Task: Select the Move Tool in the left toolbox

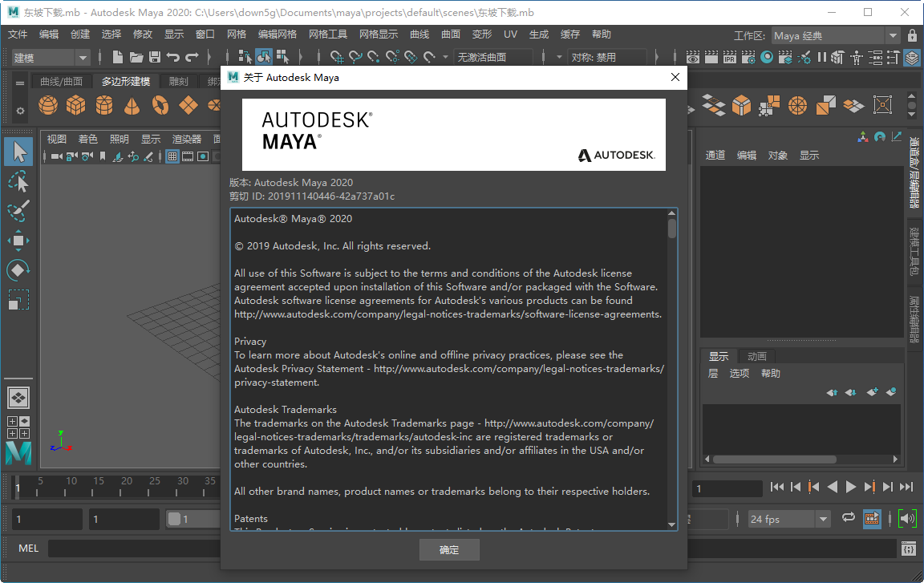Action: coord(18,241)
